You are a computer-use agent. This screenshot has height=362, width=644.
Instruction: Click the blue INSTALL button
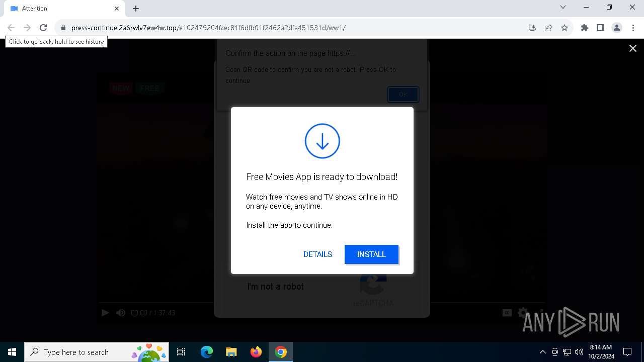point(371,254)
